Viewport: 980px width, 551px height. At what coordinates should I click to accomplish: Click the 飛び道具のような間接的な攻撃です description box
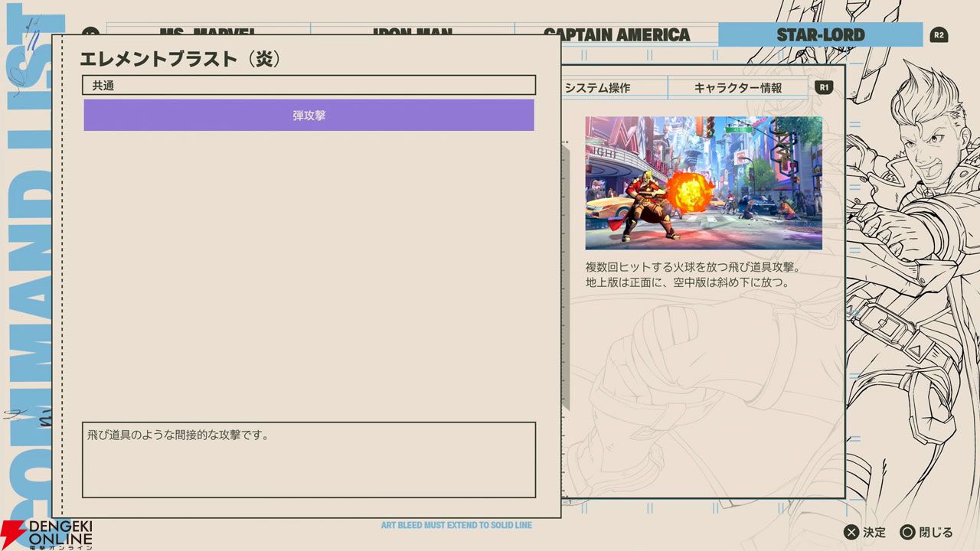tap(309, 460)
